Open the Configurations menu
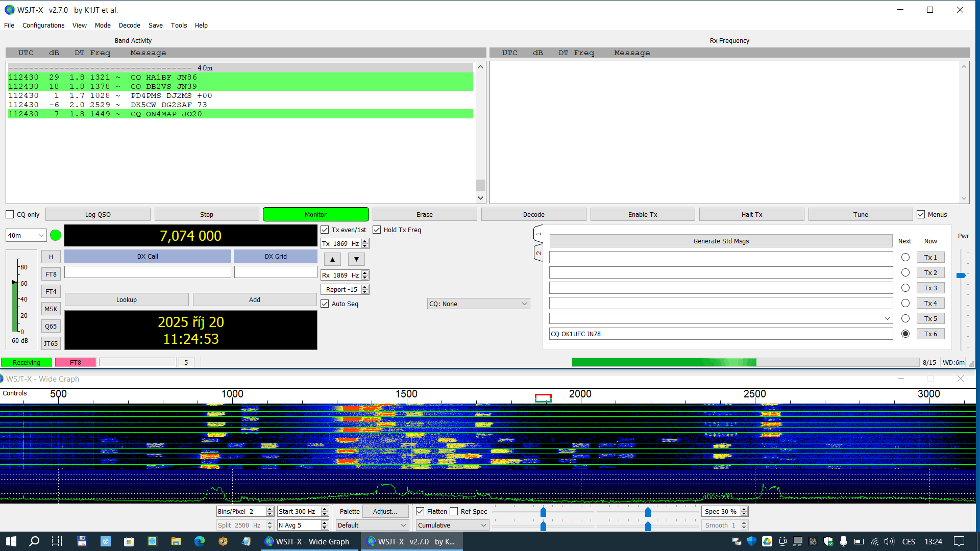The height and width of the screenshot is (551, 980). (x=43, y=25)
